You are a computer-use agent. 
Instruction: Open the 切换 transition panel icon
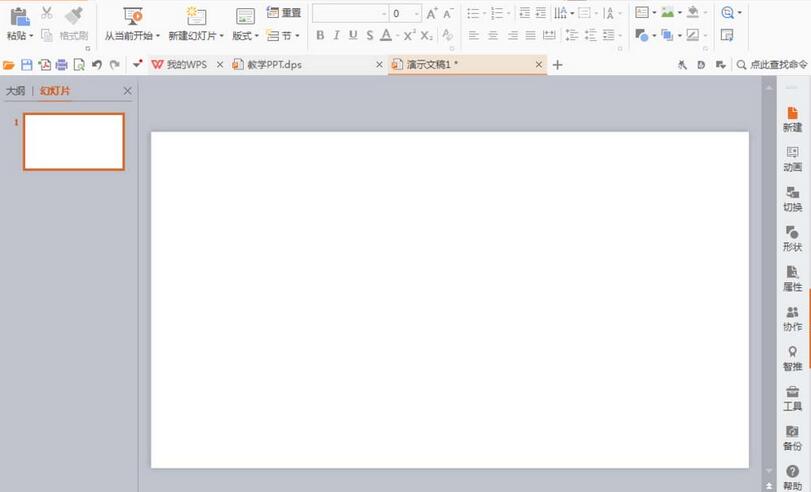(x=792, y=199)
